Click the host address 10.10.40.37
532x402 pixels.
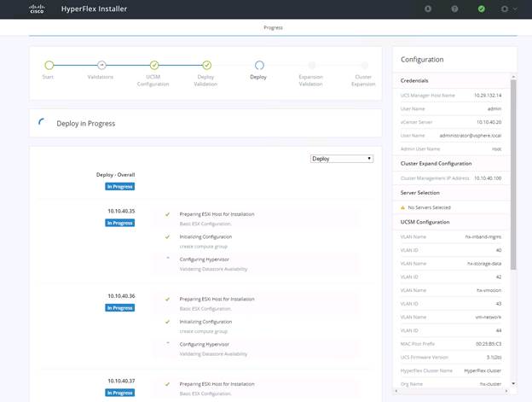tap(121, 381)
